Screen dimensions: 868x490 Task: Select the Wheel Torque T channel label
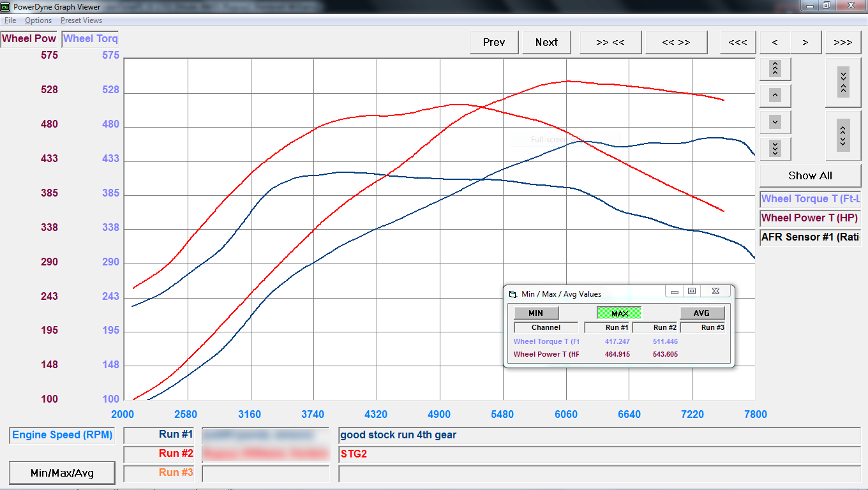click(810, 199)
